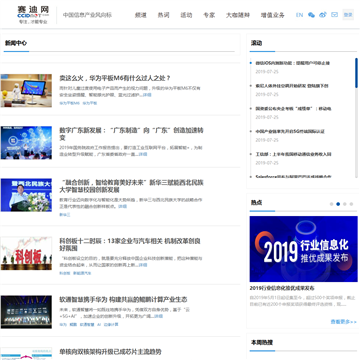Click the 查看更多>> link
360x360 pixels.
tap(344, 322)
